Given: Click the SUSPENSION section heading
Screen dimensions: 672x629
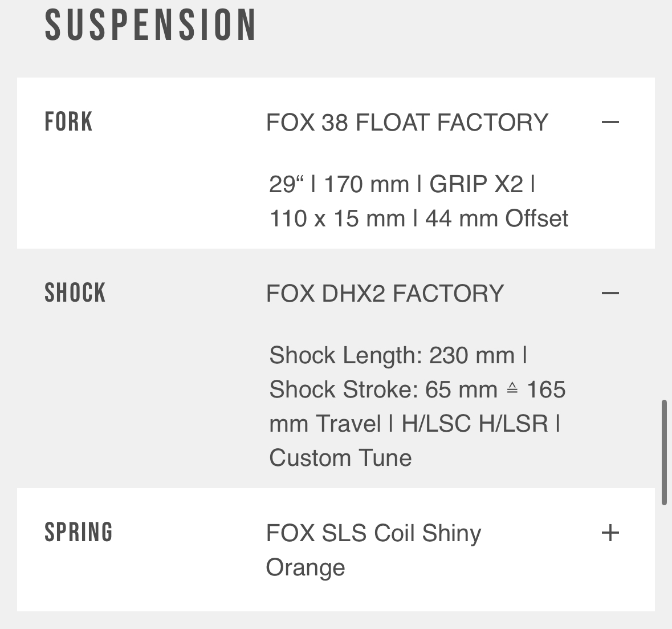Looking at the screenshot, I should [150, 25].
